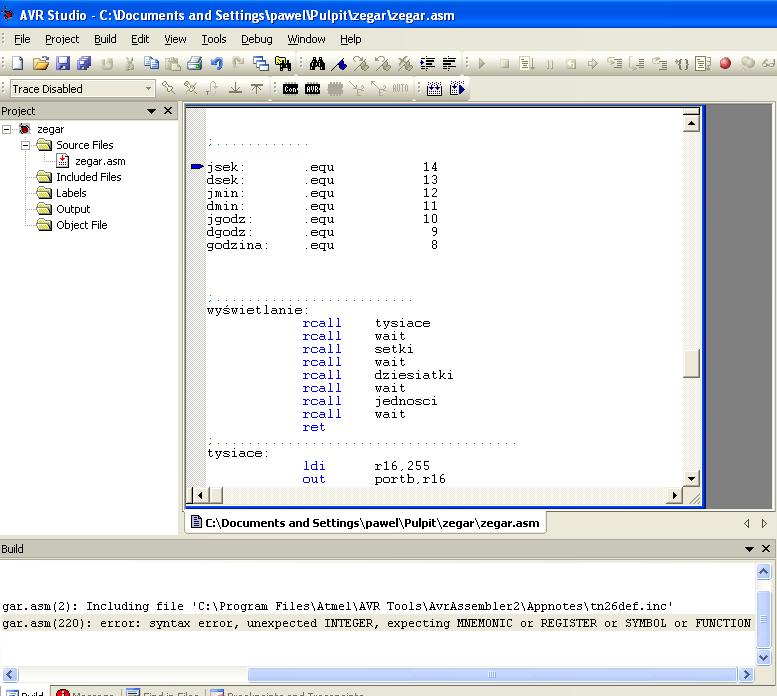Screen dimensions: 777x696
Task: Collapse the zegar project tree node
Action: point(7,129)
